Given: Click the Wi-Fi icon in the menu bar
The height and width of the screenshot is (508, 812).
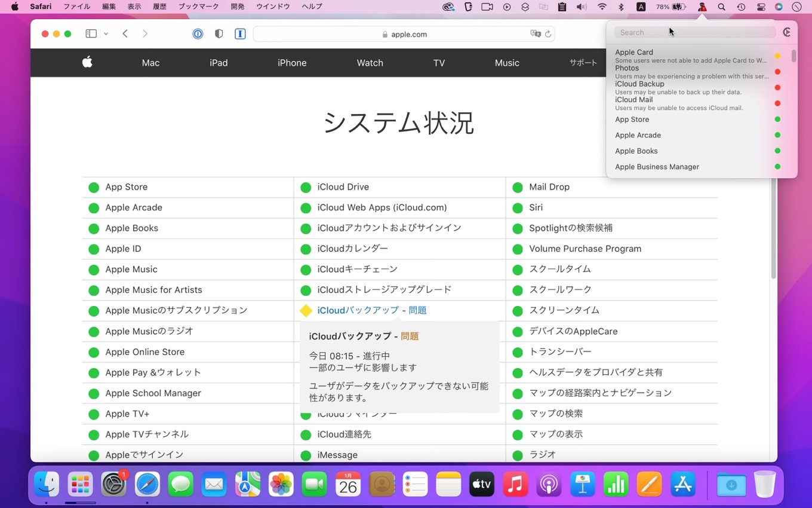Looking at the screenshot, I should [602, 7].
